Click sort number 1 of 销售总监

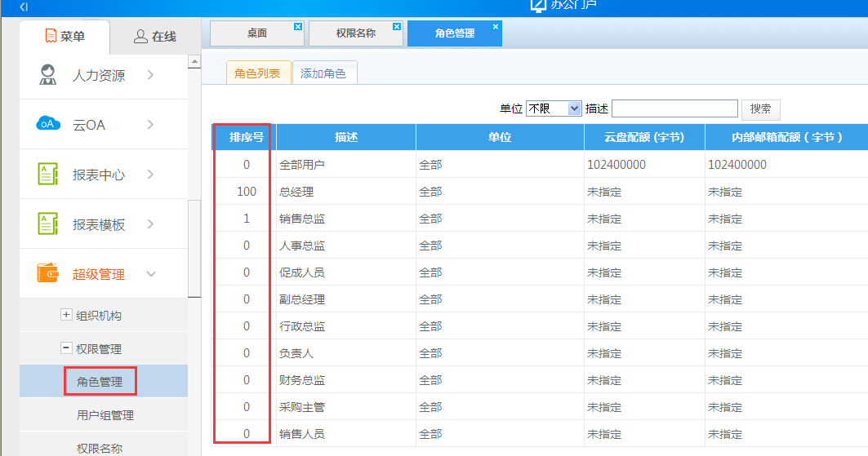click(x=247, y=219)
